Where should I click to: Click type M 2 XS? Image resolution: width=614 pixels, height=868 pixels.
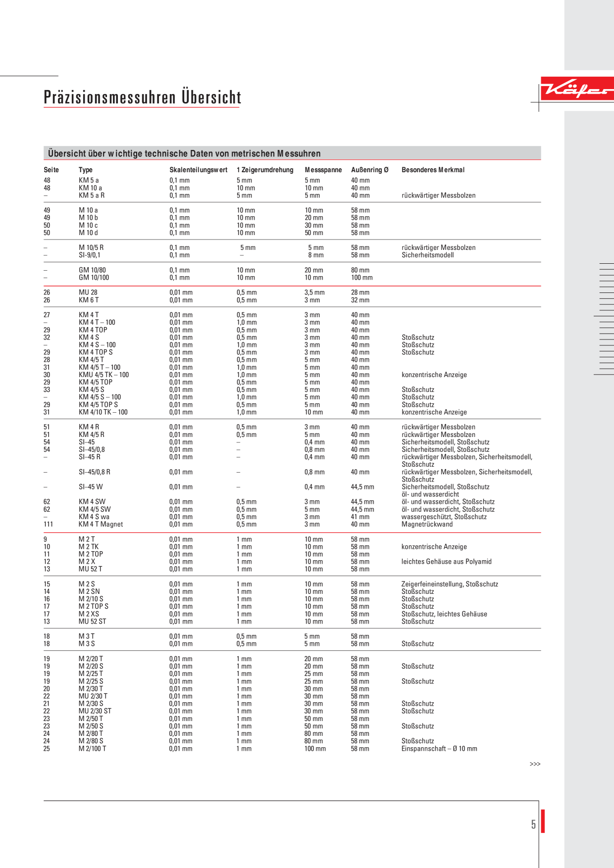click(89, 614)
